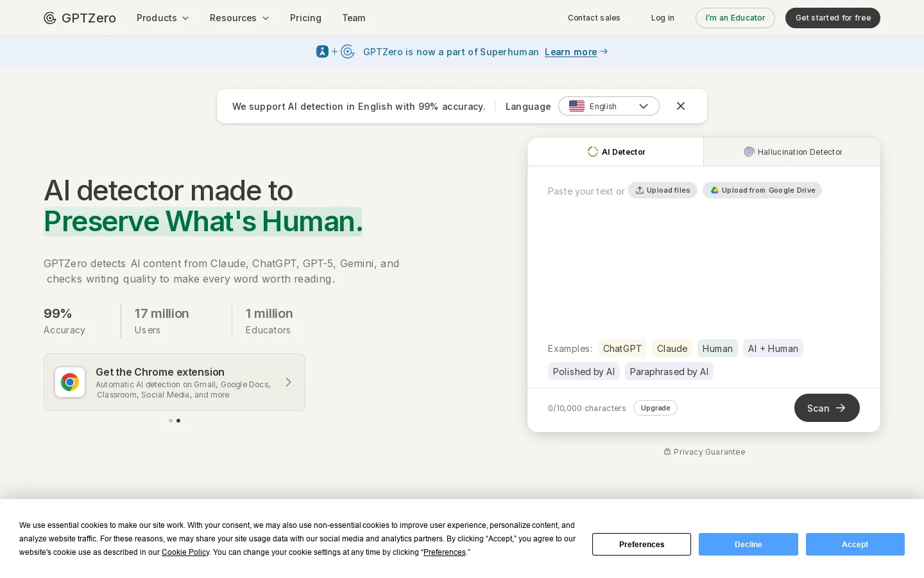Follow the Learn more link
This screenshot has height=578, width=924.
tap(570, 52)
